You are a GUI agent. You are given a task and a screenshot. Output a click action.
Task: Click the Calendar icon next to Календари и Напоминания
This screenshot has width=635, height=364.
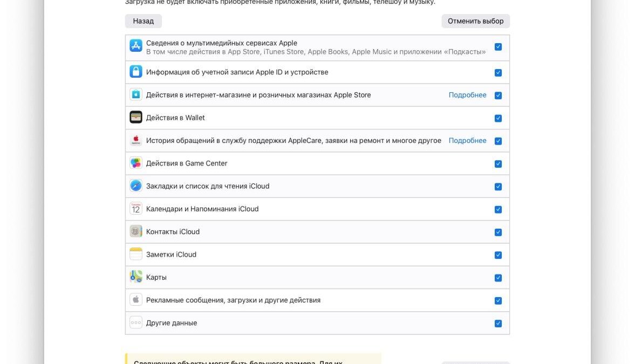(135, 209)
